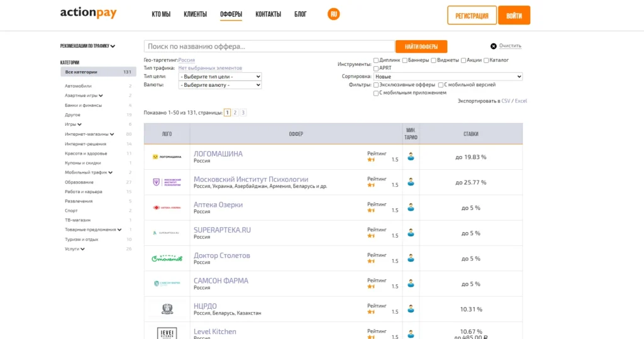Click the actionpay logo
This screenshot has width=644, height=339.
click(x=88, y=13)
